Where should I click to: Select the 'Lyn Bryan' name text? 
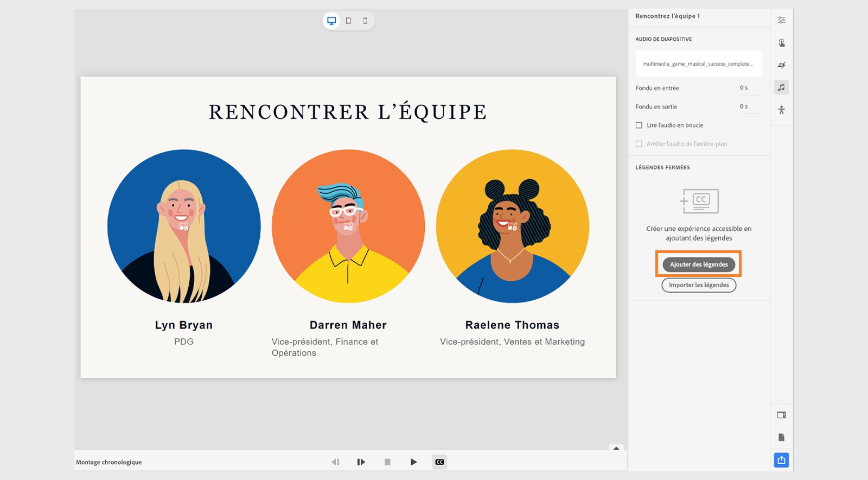tap(184, 325)
